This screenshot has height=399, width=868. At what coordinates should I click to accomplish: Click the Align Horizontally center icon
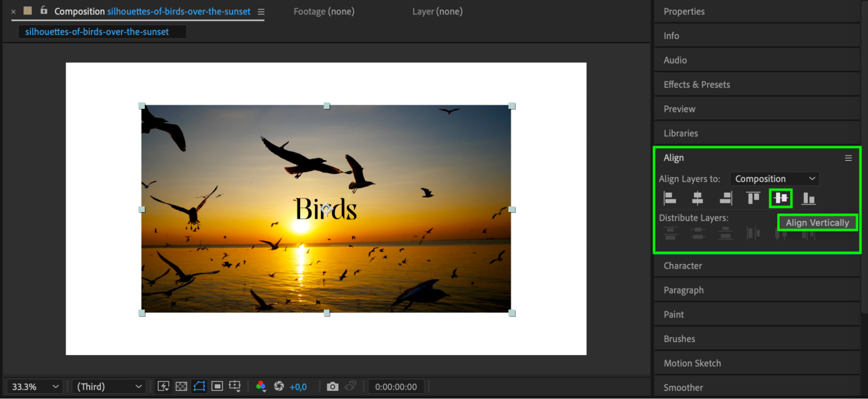tap(697, 198)
